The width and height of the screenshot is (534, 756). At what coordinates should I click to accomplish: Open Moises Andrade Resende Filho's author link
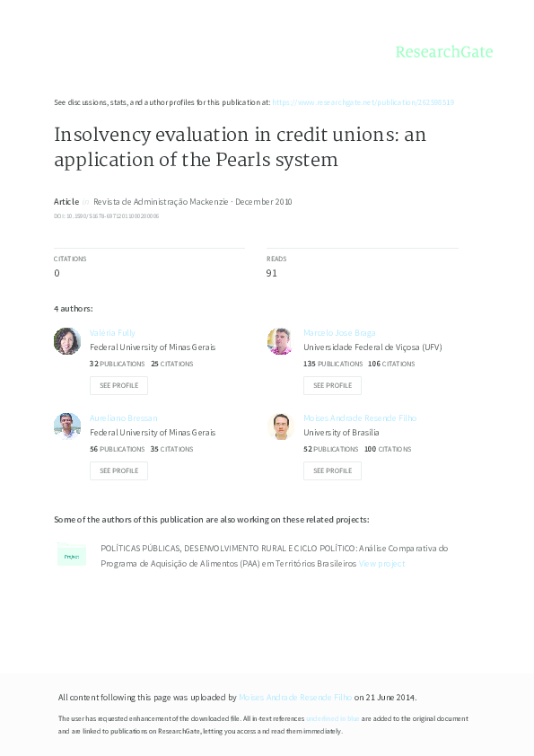(359, 418)
